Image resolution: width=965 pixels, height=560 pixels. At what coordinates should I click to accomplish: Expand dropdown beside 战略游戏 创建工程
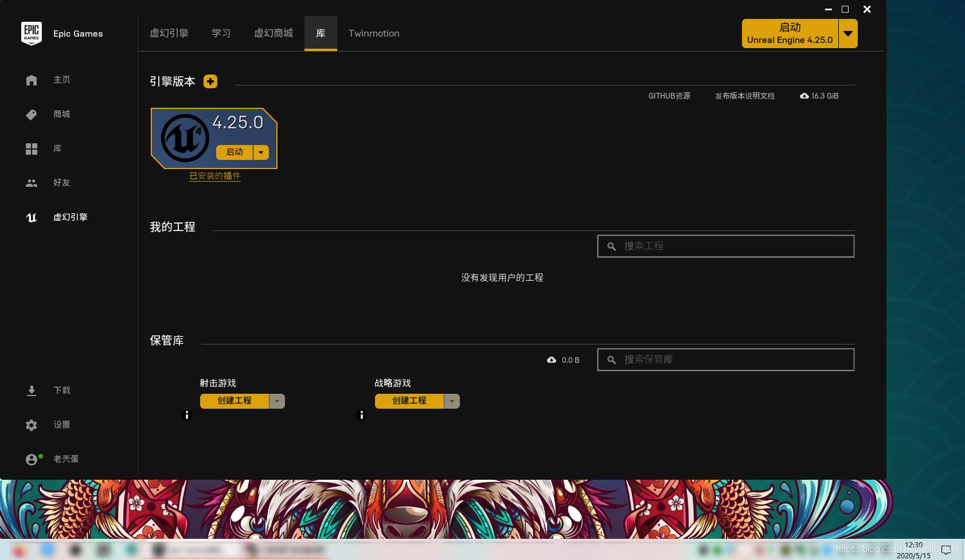(x=452, y=401)
